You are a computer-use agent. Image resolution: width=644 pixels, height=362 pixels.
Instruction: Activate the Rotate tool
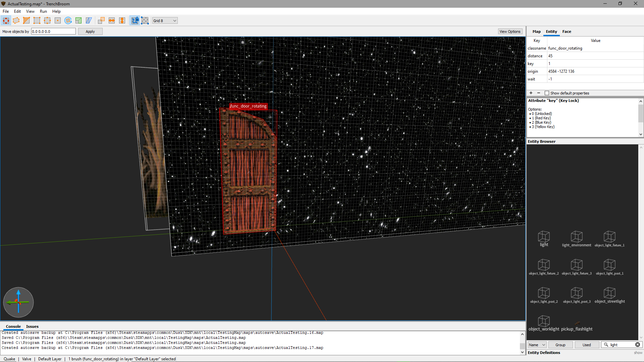click(68, 21)
